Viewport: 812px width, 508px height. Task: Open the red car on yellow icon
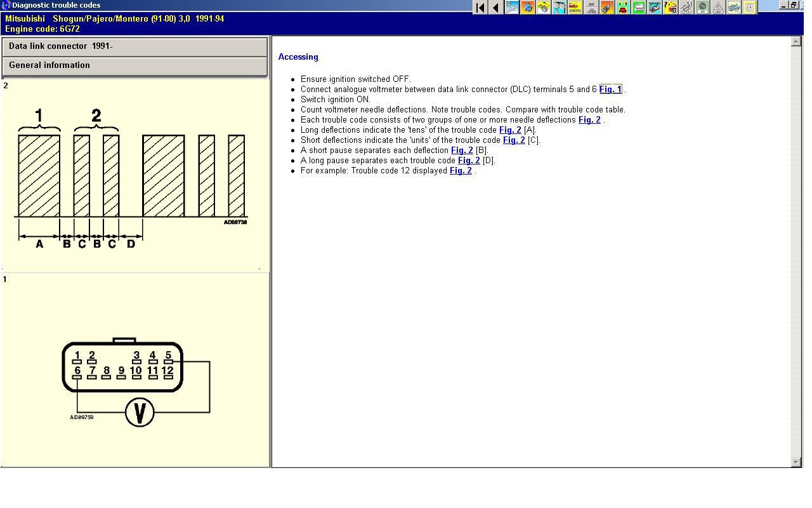point(575,8)
